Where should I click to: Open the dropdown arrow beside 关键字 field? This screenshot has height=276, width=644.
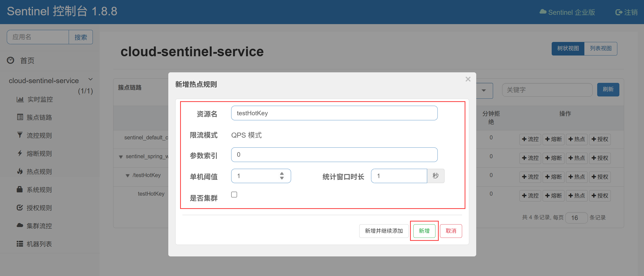click(x=484, y=90)
